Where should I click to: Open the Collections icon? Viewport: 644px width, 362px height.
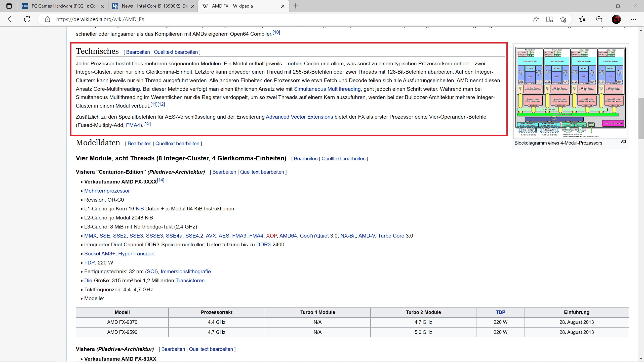coord(599,19)
